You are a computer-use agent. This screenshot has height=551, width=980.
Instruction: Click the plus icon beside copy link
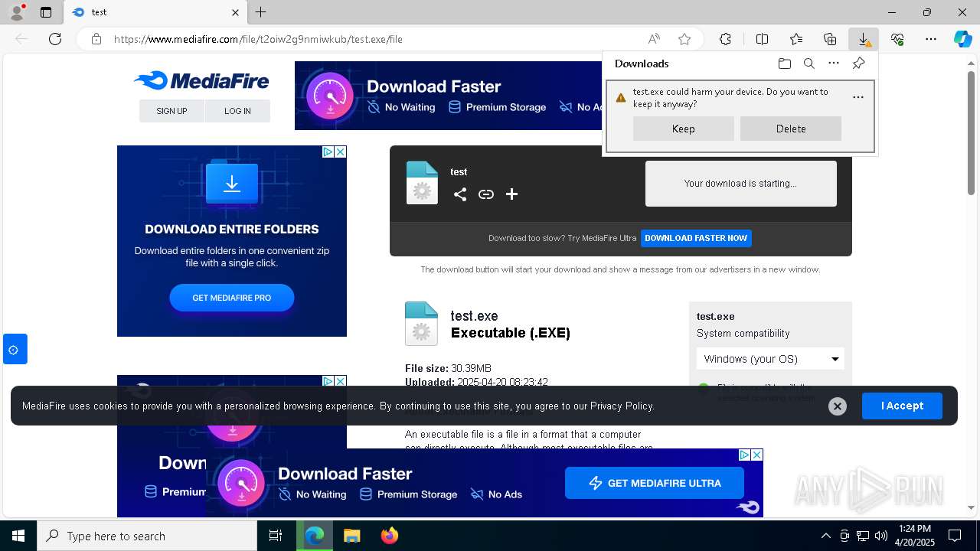point(512,194)
